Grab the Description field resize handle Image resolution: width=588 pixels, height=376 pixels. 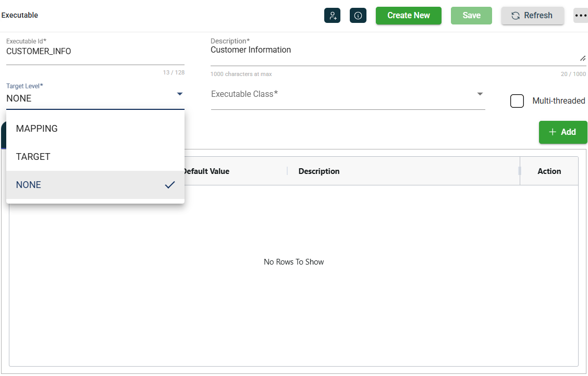point(583,58)
